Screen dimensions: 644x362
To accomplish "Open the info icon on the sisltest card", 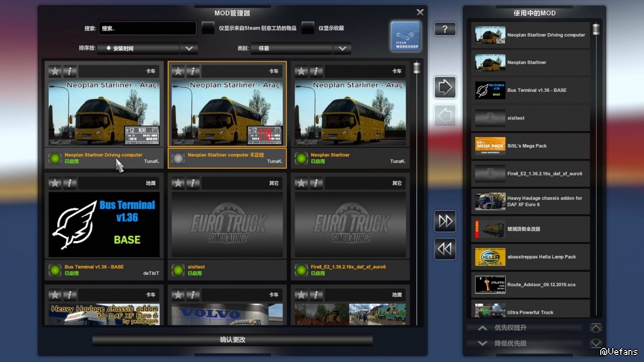I will pyautogui.click(x=193, y=183).
